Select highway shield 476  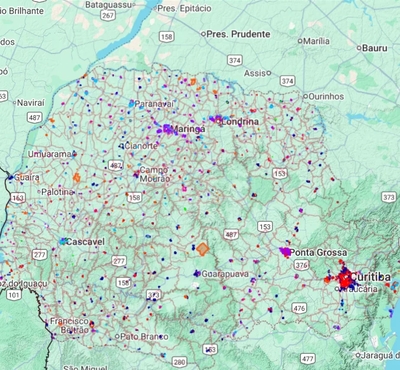(299, 308)
